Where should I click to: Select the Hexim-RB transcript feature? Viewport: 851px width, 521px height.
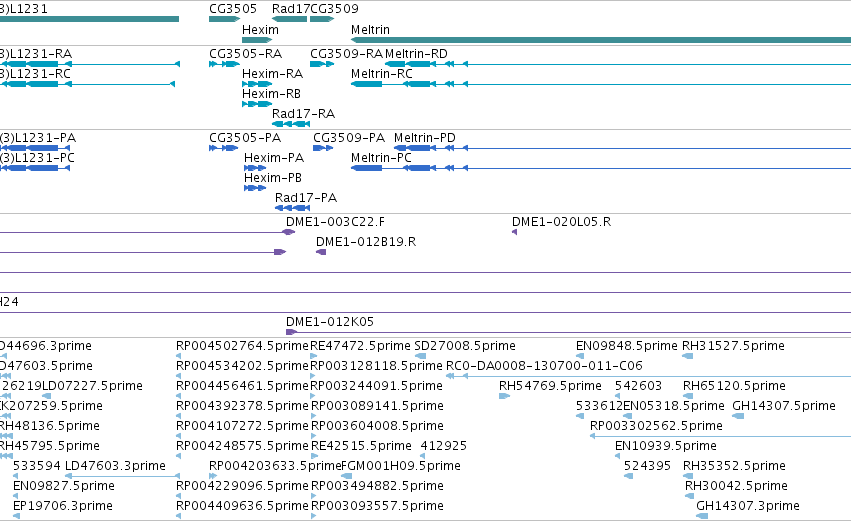pos(257,104)
